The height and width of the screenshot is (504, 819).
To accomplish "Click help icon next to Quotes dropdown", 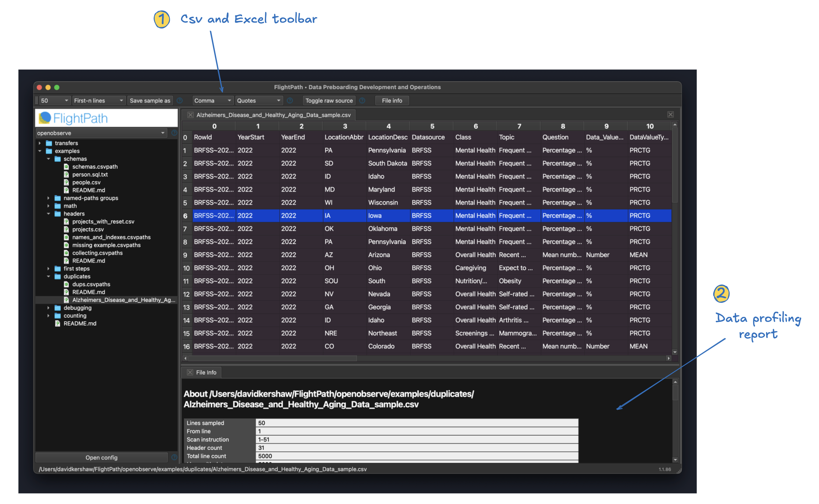I will coord(290,101).
